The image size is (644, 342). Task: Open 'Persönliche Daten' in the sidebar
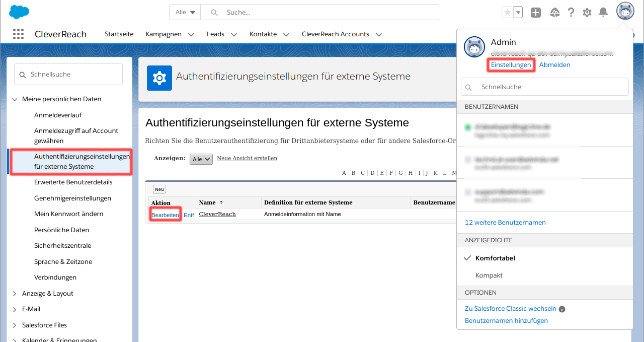61,230
